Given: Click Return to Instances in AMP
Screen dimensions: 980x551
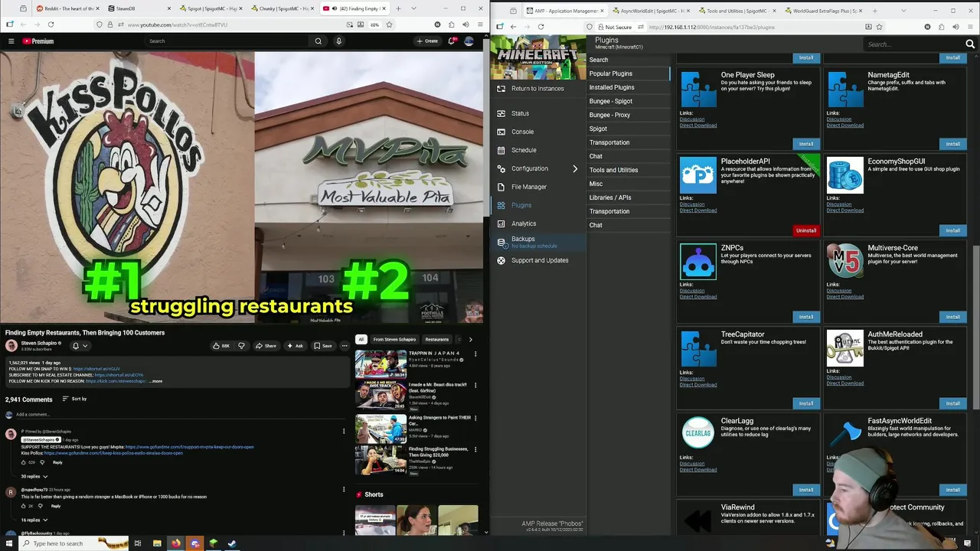Looking at the screenshot, I should (x=537, y=89).
